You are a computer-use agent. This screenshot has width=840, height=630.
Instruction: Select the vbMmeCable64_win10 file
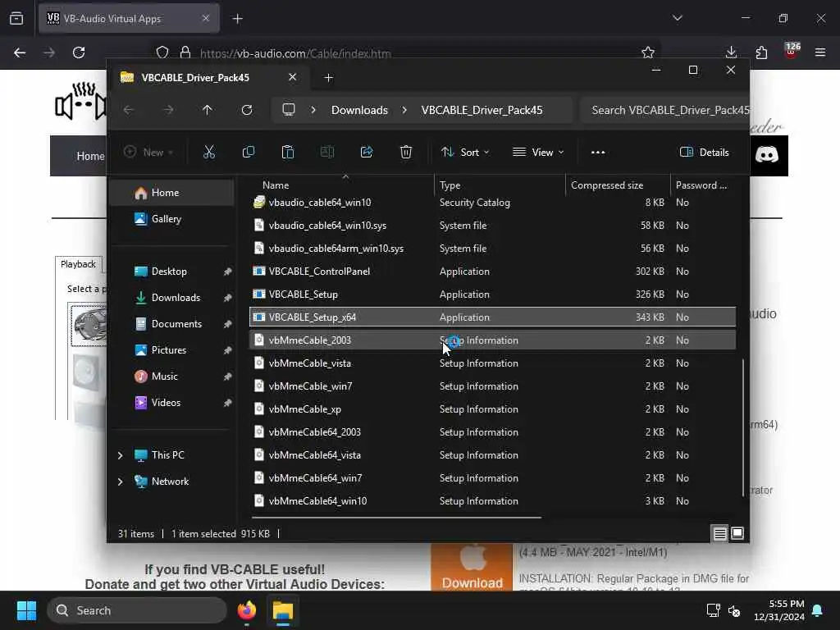pos(492,501)
